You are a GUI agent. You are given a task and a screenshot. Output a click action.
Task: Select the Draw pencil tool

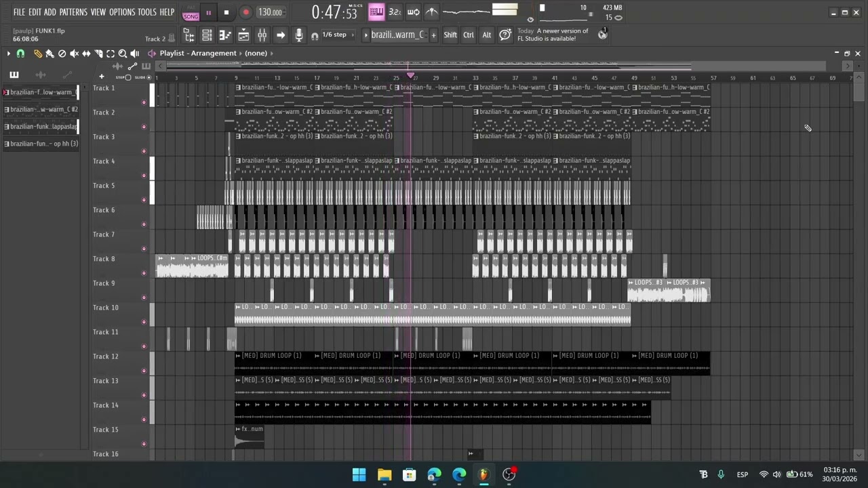38,53
